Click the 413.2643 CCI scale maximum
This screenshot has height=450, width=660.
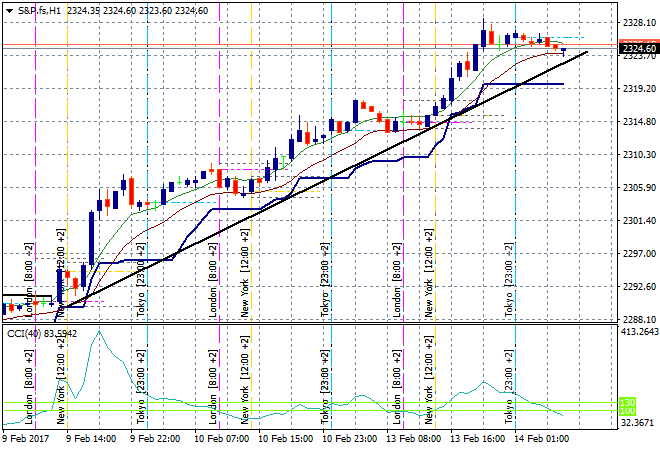tap(640, 331)
